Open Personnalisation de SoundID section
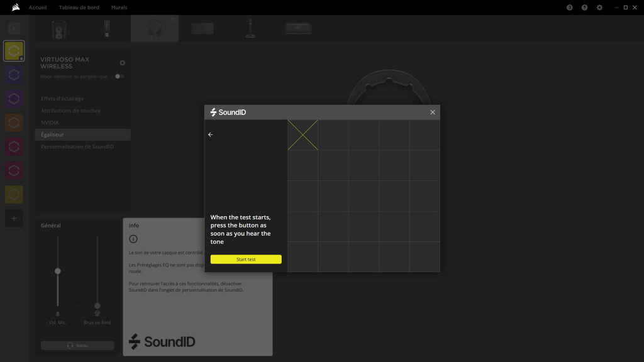This screenshot has width=644, height=362. coord(77,146)
